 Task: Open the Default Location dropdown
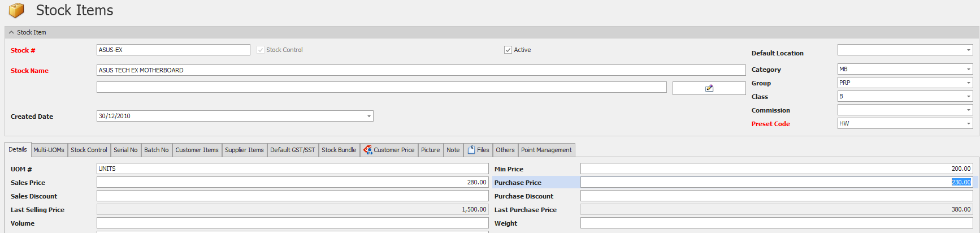(x=968, y=50)
